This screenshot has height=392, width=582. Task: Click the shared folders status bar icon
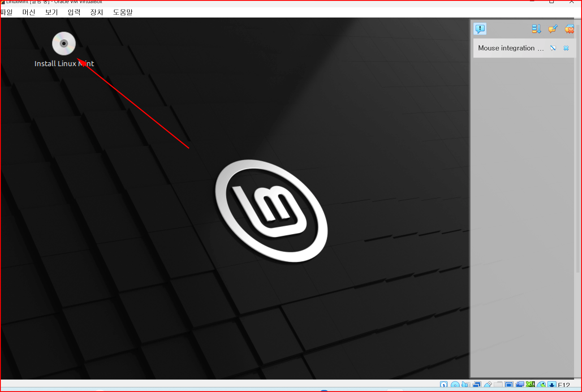498,385
